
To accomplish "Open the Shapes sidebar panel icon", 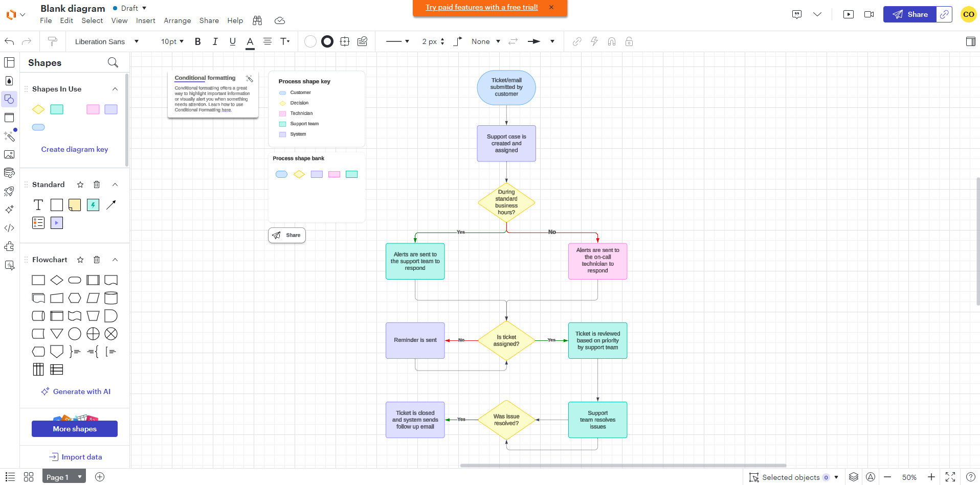I will 9,99.
